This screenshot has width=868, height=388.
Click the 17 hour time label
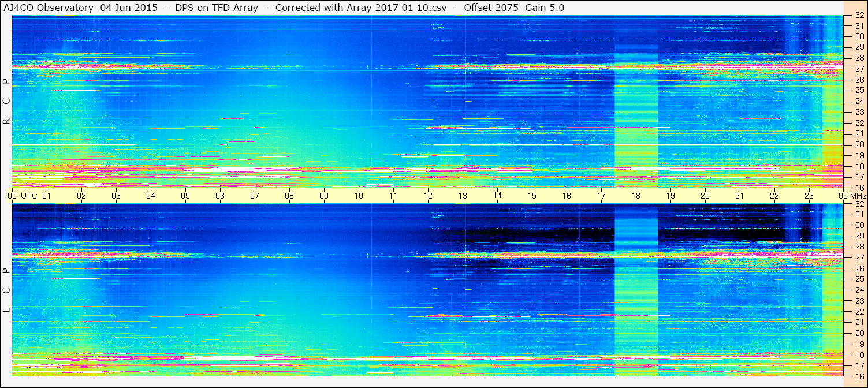(x=601, y=196)
